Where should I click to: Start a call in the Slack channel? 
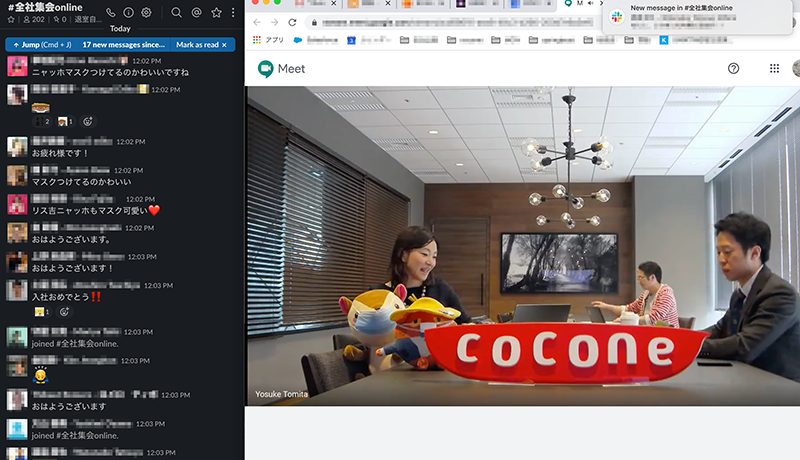[x=111, y=12]
